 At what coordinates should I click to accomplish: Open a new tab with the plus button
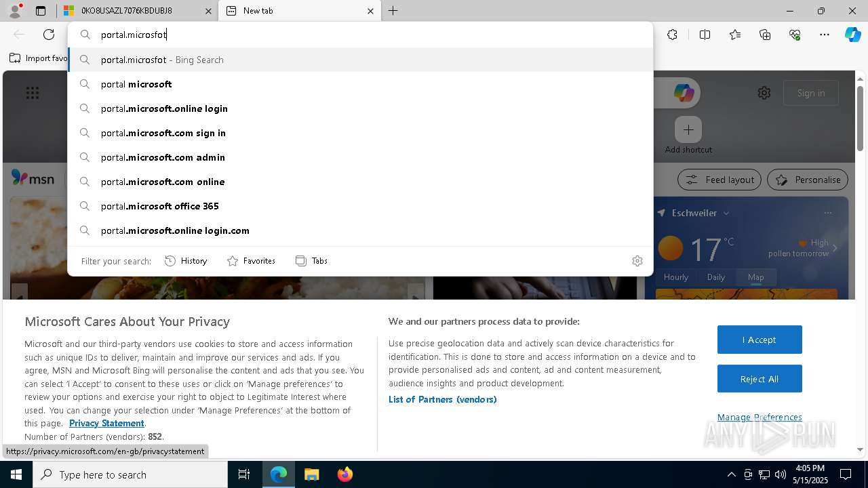[x=393, y=11]
